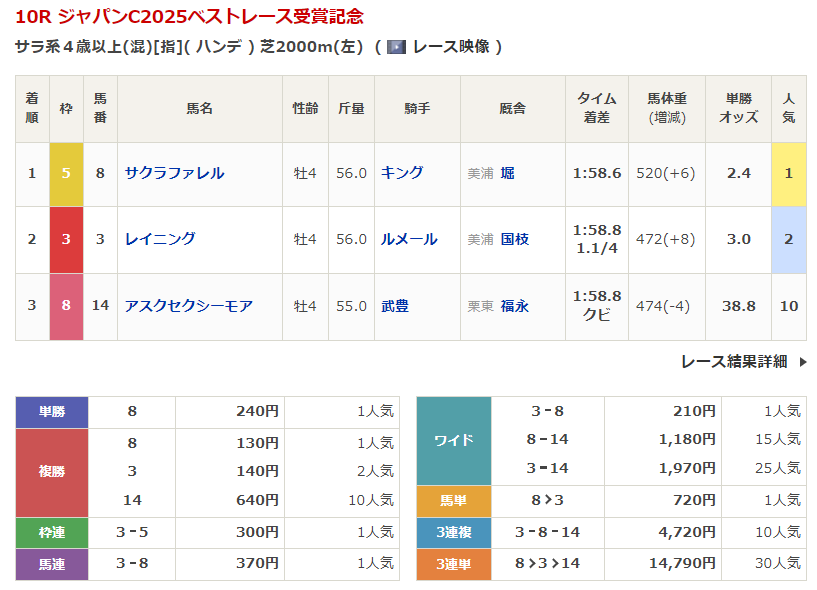The height and width of the screenshot is (590, 817).
Task: Click the 10R ジャパンC2025 race title
Action: pyautogui.click(x=190, y=17)
